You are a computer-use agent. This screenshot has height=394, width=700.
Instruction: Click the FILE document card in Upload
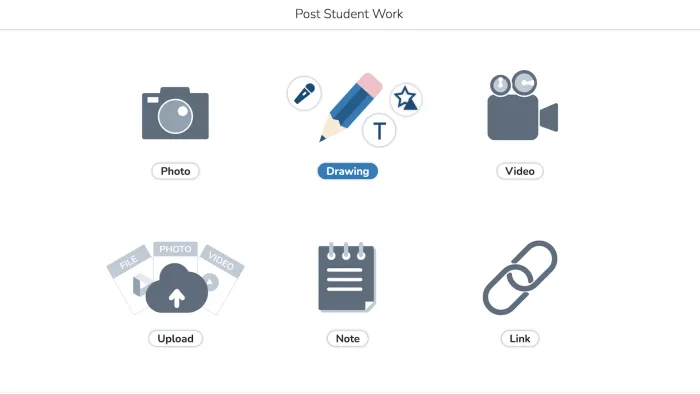(128, 279)
